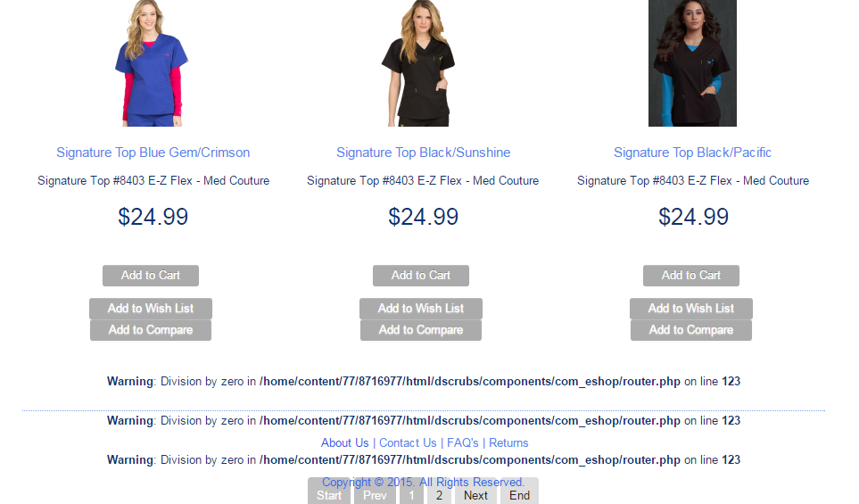
Task: Open Signature Top Black/Sunshine product link
Action: click(423, 153)
